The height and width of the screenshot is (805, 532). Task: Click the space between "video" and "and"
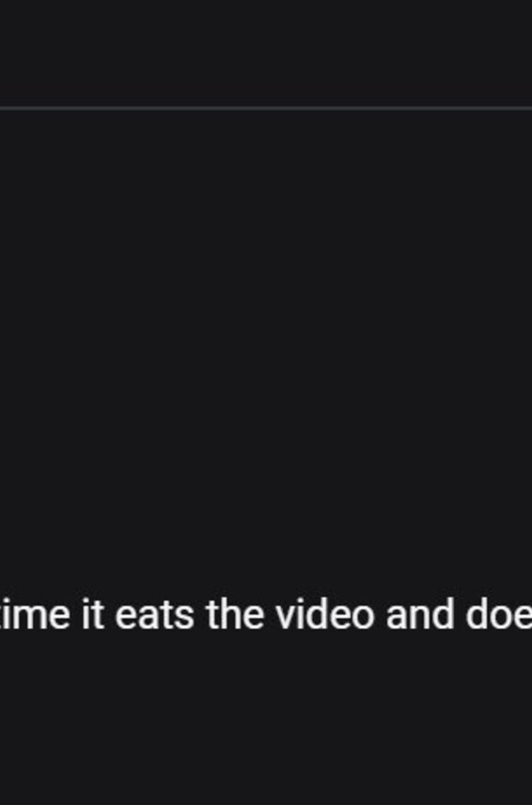(381, 613)
